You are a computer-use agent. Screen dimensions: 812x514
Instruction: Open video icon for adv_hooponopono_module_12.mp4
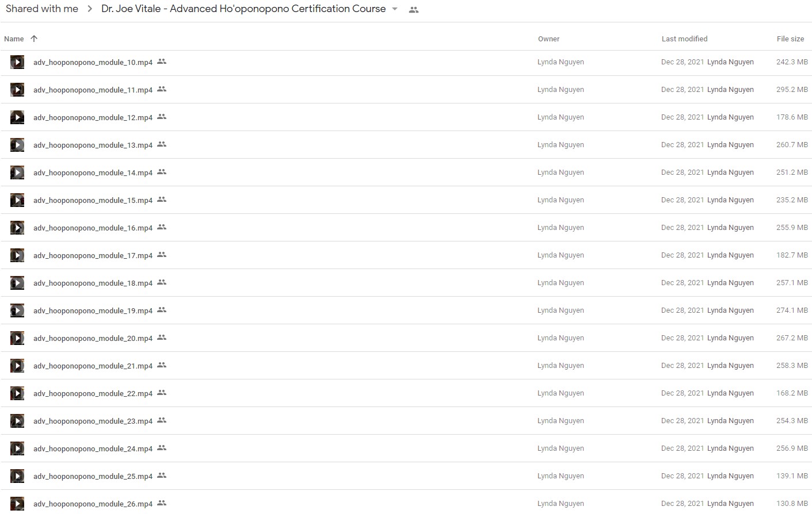click(x=17, y=117)
